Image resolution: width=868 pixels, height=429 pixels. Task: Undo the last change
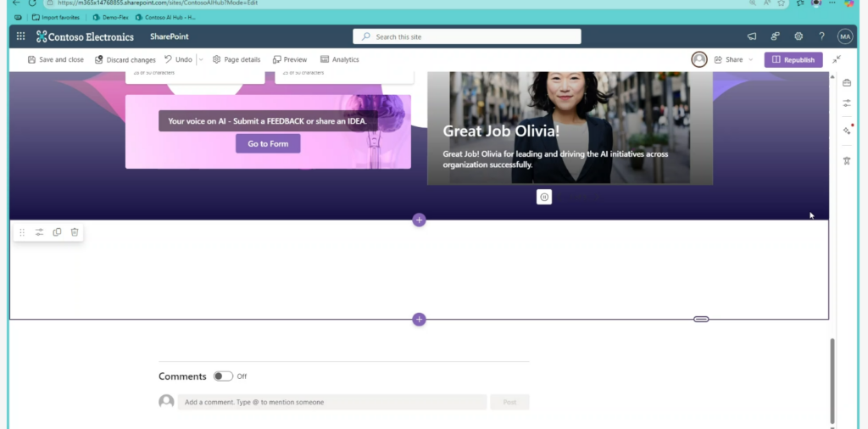[x=178, y=59]
